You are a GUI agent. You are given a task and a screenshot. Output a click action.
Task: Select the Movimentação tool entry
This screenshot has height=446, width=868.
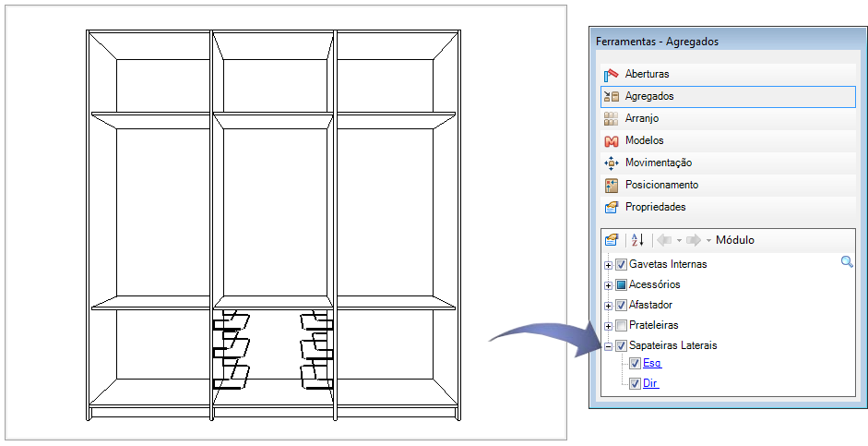coord(728,163)
